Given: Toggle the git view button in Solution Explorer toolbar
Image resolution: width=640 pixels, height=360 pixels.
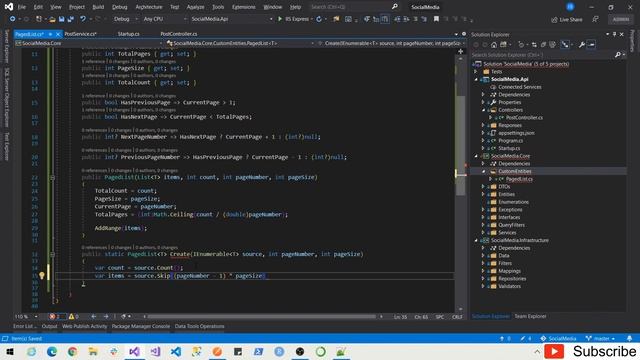Looking at the screenshot, I should (565, 45).
